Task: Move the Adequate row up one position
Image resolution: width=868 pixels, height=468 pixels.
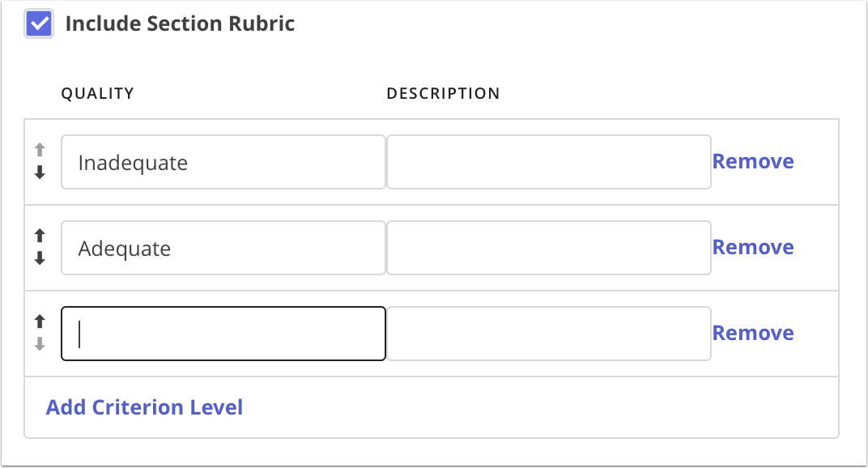Action: click(x=39, y=236)
